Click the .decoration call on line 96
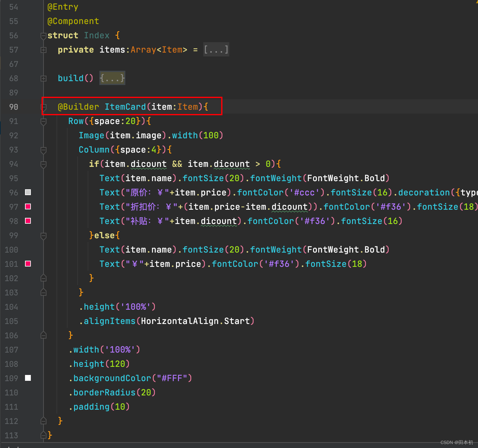The image size is (478, 448). 421,193
